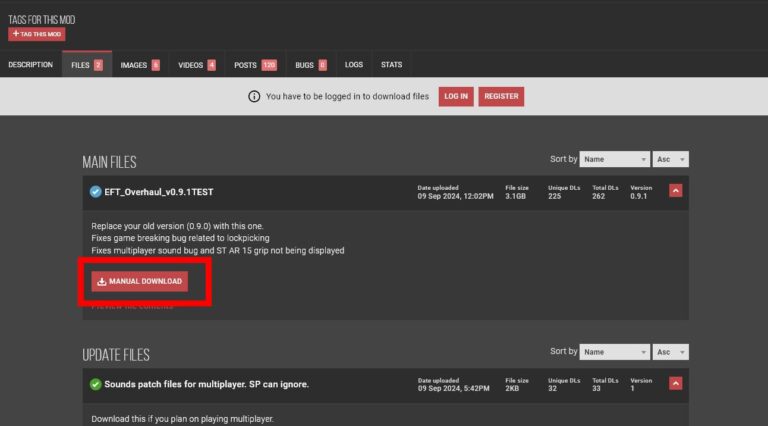Open the Main Files sort-by Name dropdown
Screen dimensions: 768x426
tap(615, 159)
